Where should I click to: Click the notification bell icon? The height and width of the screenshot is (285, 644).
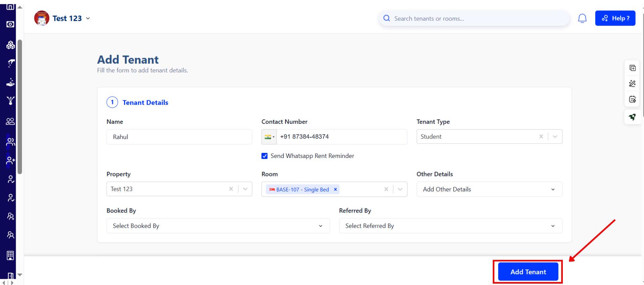582,18
